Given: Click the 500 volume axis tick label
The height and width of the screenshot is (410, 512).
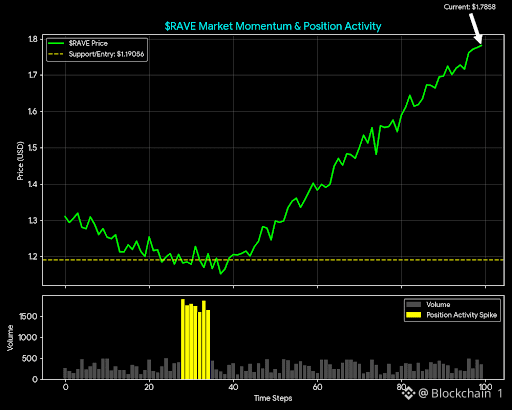Looking at the screenshot, I should tap(30, 358).
